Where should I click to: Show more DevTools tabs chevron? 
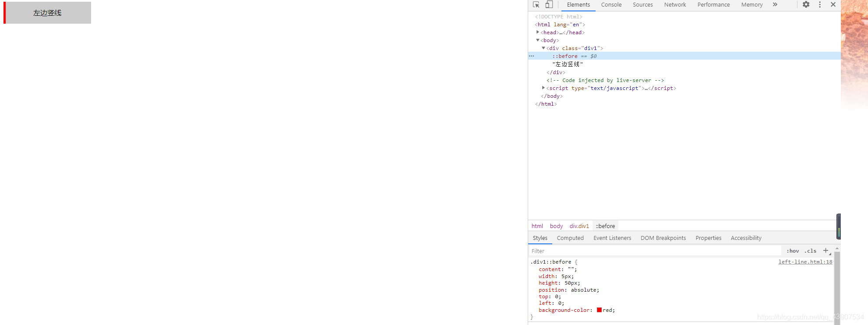(x=775, y=4)
